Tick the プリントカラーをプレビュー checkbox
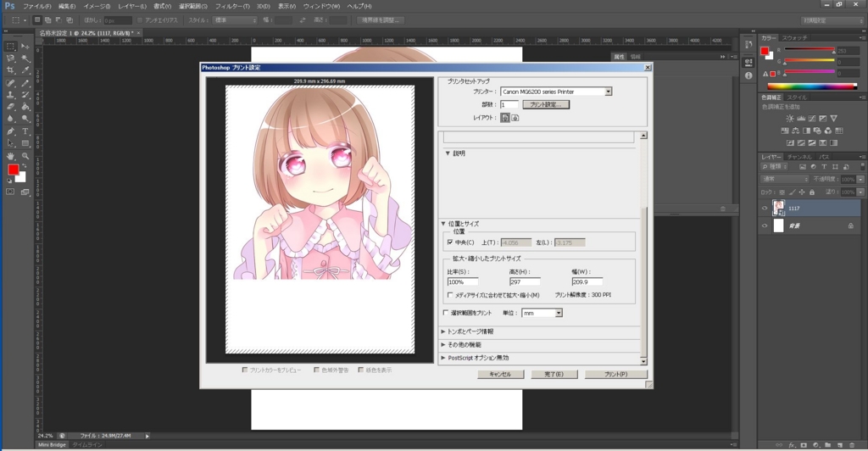 (245, 370)
